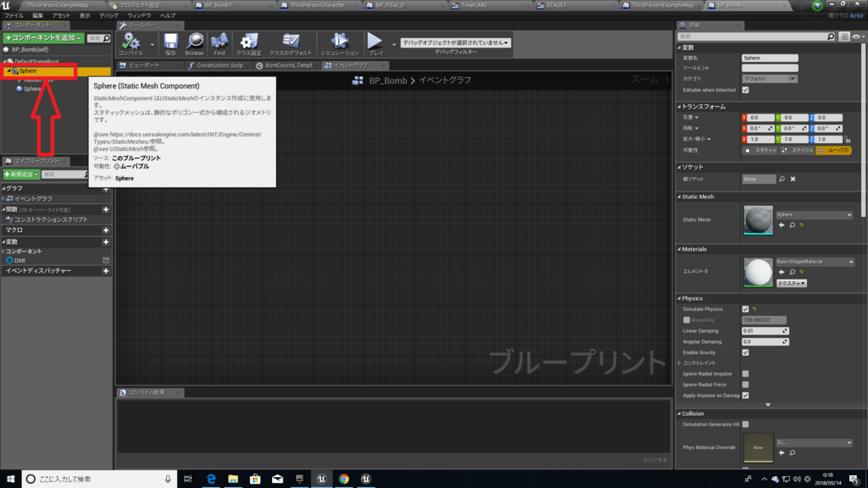This screenshot has width=868, height=488.
Task: Collapse the Physics section
Action: click(679, 298)
